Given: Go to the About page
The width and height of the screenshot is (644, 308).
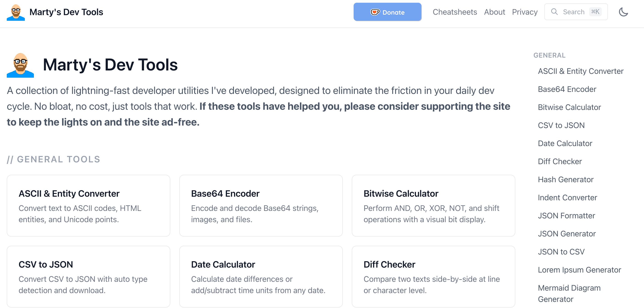Looking at the screenshot, I should [495, 12].
